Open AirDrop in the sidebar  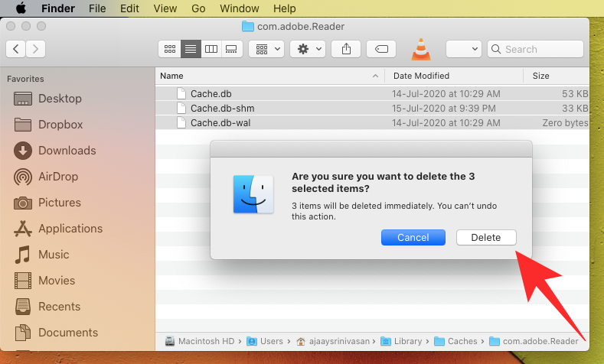point(58,177)
